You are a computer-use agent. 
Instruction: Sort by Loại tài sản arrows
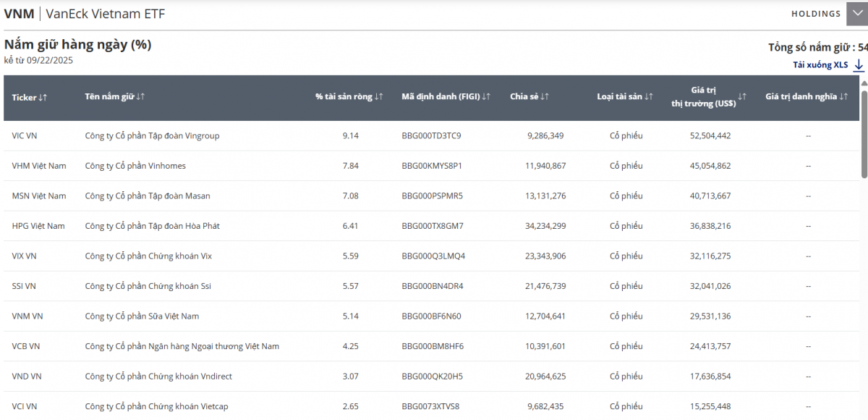649,97
